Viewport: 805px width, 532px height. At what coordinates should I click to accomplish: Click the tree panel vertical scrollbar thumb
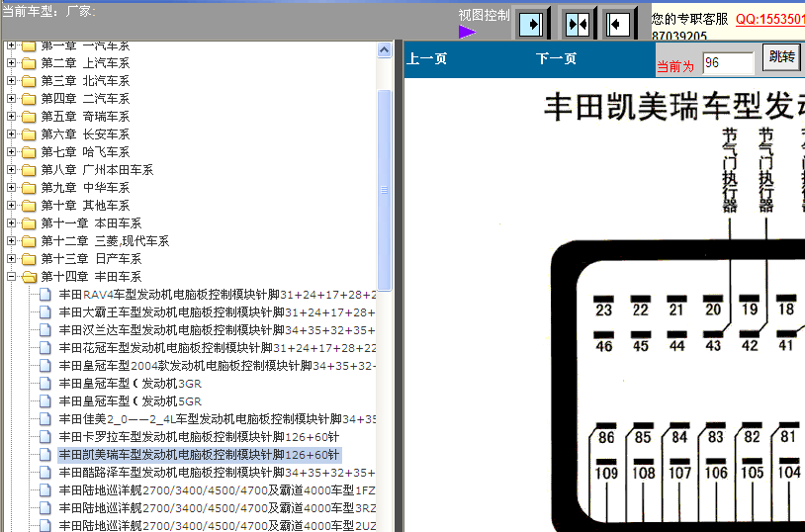coord(384,190)
